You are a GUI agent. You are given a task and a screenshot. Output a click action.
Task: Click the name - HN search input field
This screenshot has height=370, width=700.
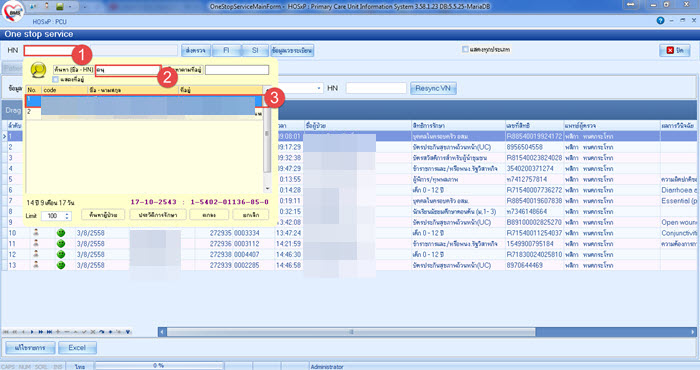point(128,70)
